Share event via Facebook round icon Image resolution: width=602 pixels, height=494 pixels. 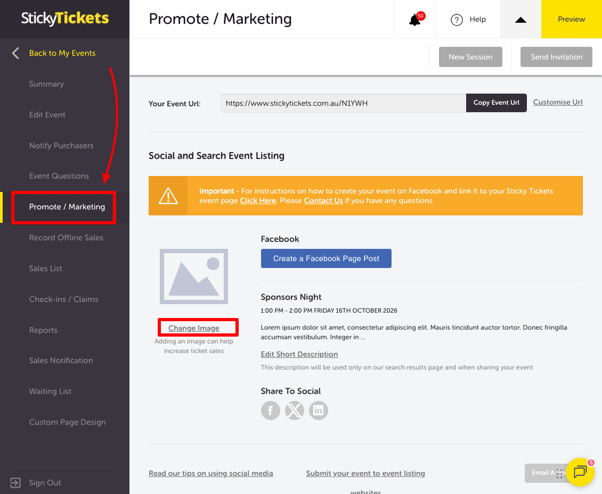(270, 410)
